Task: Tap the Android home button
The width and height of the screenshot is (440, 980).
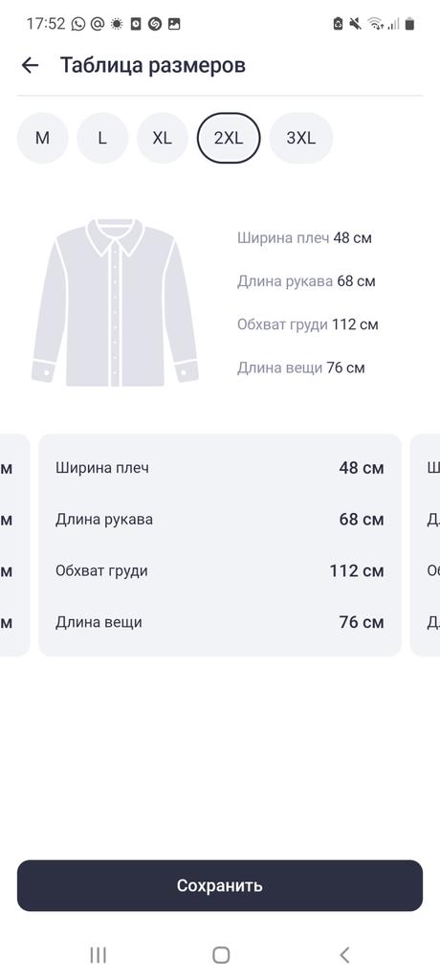Action: pyautogui.click(x=221, y=954)
